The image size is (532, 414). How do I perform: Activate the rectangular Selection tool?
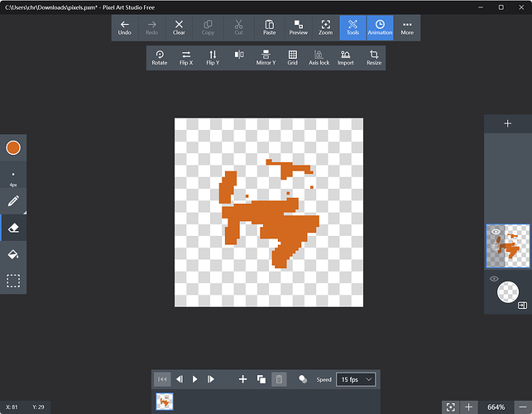[x=13, y=281]
